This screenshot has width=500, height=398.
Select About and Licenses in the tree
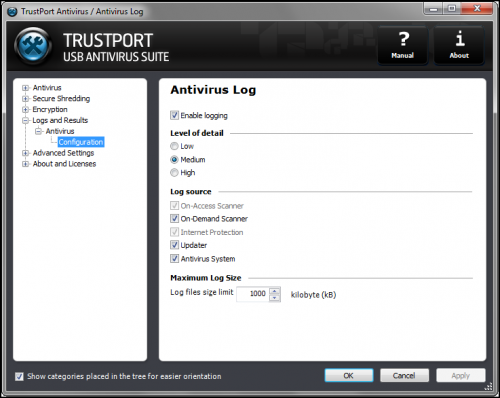pos(64,164)
